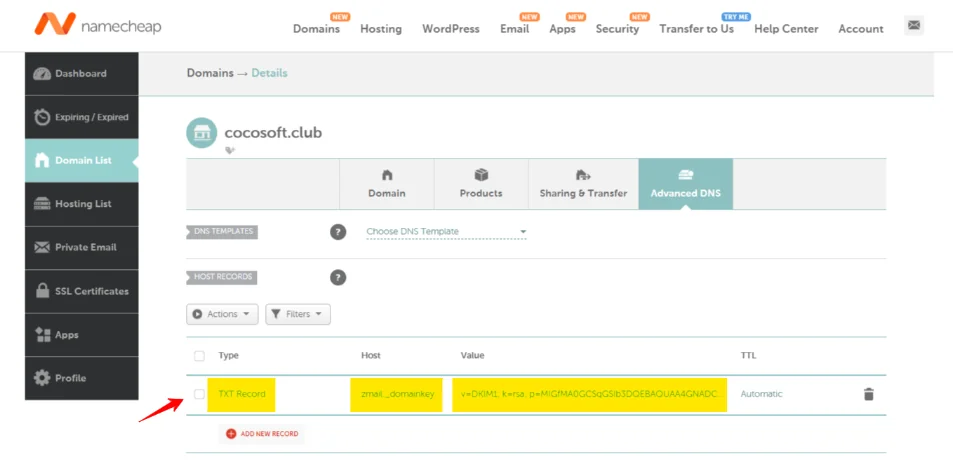
Task: Click the Expiring / Expired clock icon
Action: coord(42,117)
